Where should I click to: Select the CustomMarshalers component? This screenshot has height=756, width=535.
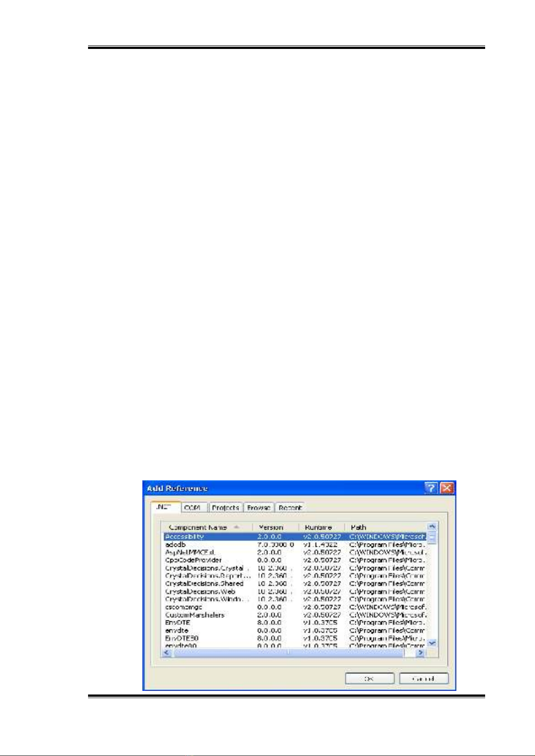tap(195, 615)
